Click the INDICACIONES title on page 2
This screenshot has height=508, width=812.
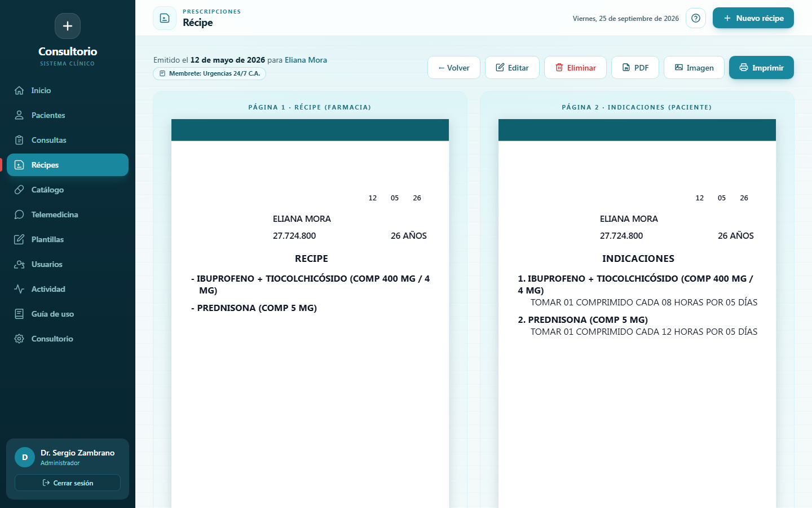(x=638, y=259)
